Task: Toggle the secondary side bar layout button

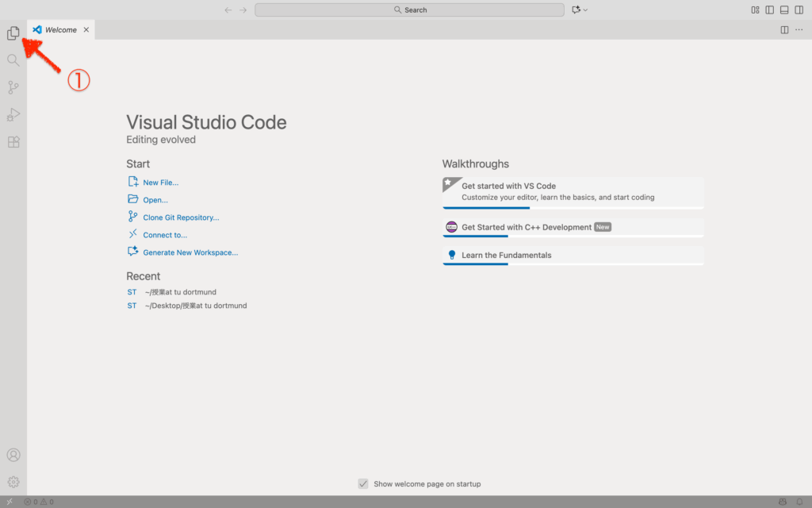Action: pyautogui.click(x=799, y=10)
